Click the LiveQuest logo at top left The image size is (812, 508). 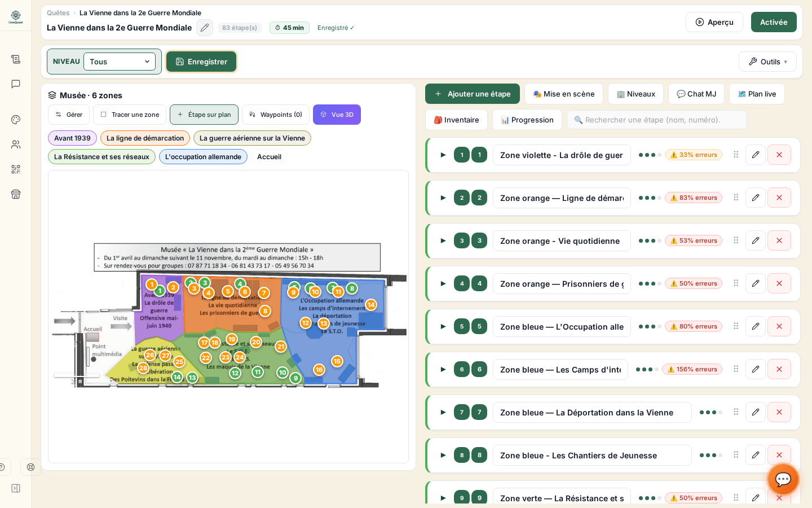[x=16, y=17]
